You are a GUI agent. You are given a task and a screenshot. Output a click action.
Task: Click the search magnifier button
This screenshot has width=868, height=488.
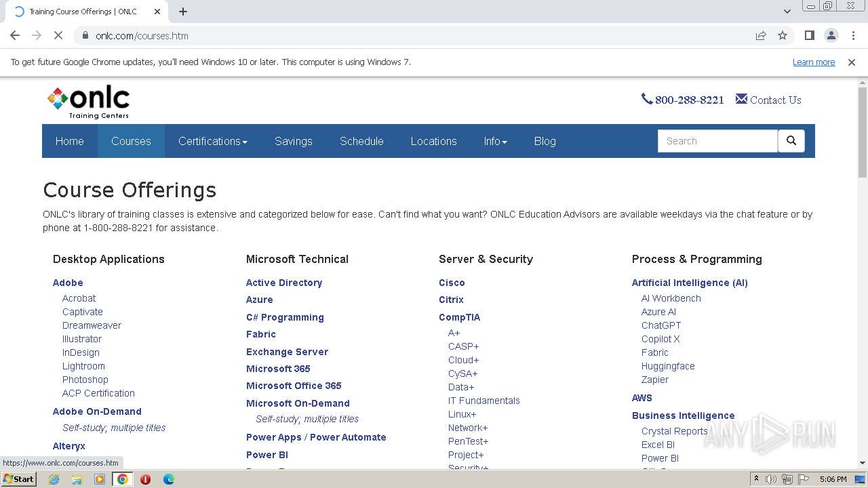pos(791,141)
